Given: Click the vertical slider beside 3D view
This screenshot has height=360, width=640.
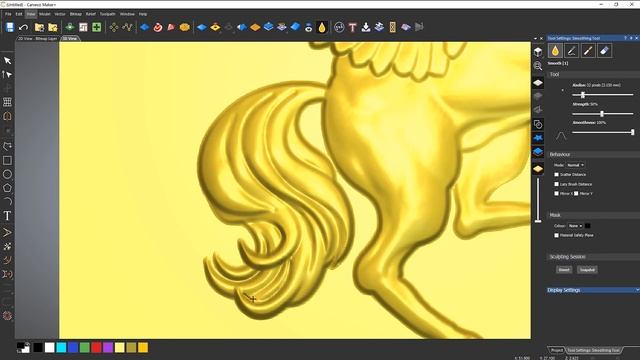Looking at the screenshot, I should coord(538,200).
